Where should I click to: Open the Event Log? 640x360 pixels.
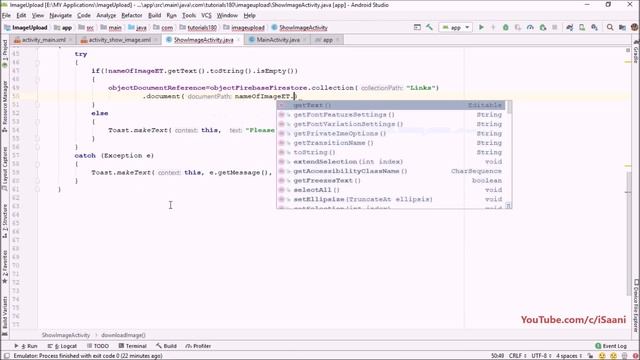pyautogui.click(x=611, y=346)
